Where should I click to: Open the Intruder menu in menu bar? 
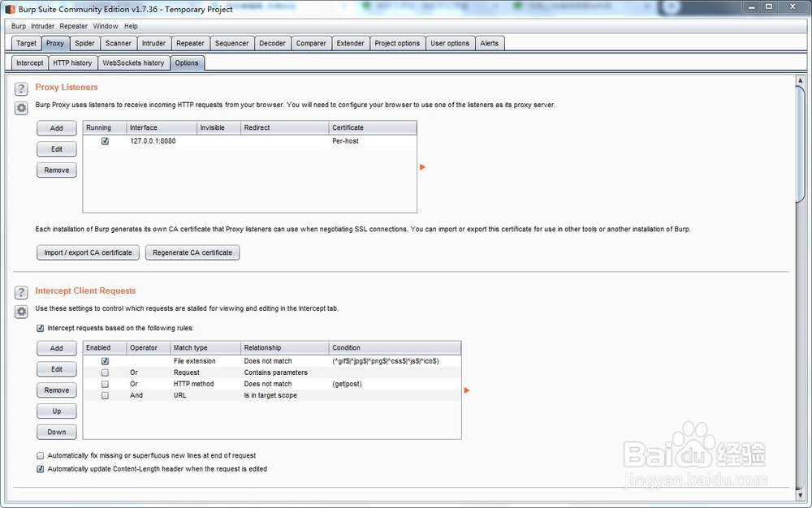42,26
